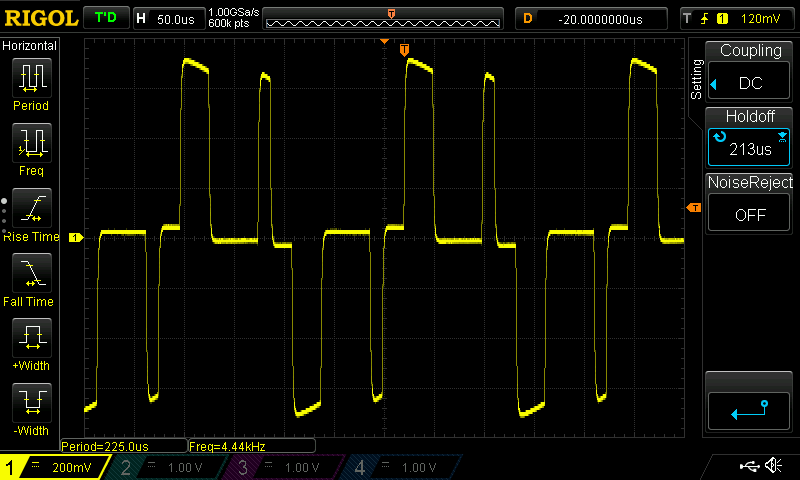Click the waveform memory overview bar
This screenshot has height=480, width=800.
[x=383, y=19]
